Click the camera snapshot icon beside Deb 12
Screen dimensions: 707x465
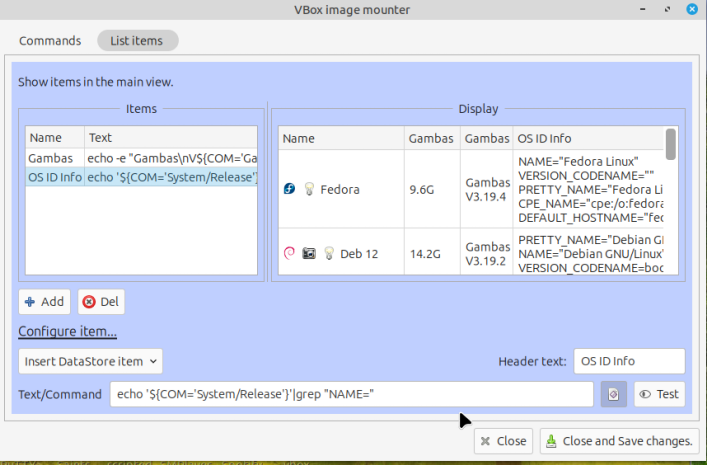(x=309, y=254)
